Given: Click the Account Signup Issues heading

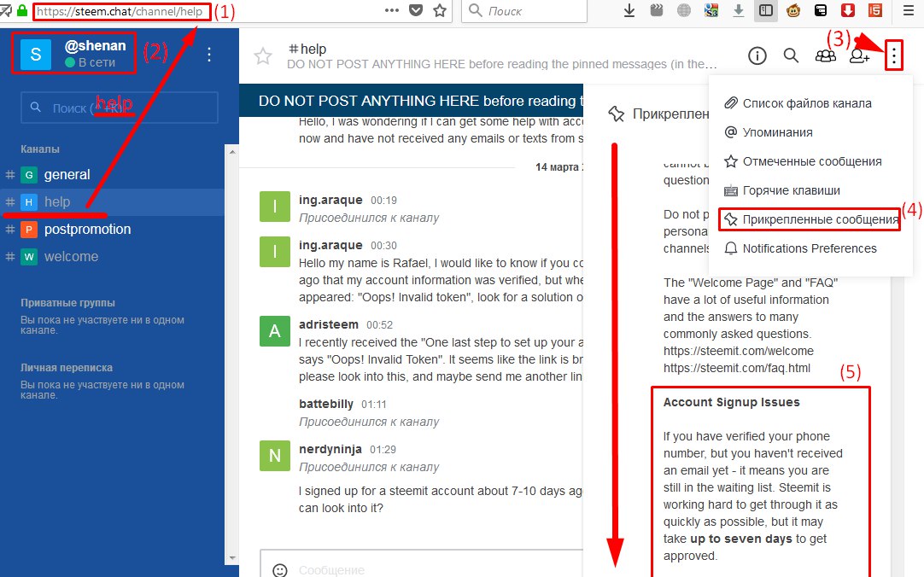Looking at the screenshot, I should tap(731, 402).
